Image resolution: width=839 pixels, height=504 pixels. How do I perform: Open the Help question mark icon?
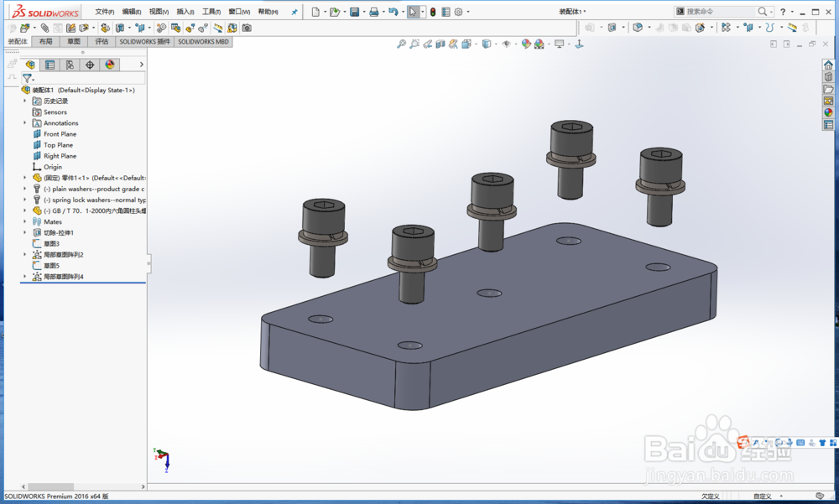[x=783, y=12]
